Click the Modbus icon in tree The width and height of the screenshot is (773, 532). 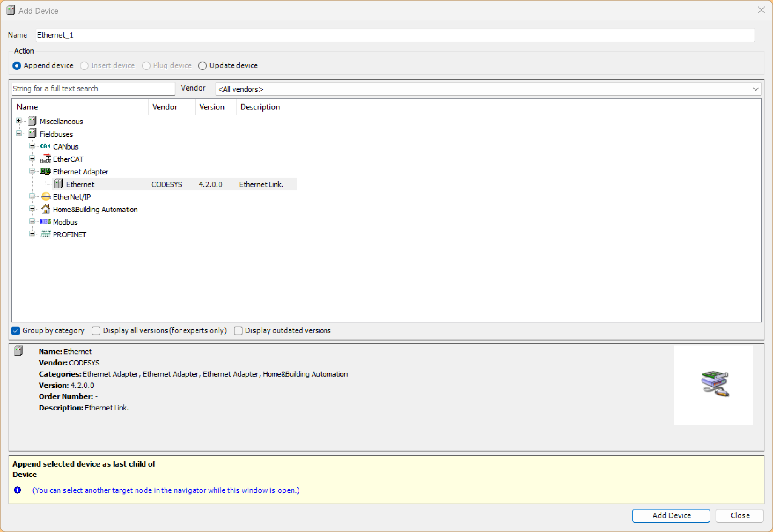[45, 222]
